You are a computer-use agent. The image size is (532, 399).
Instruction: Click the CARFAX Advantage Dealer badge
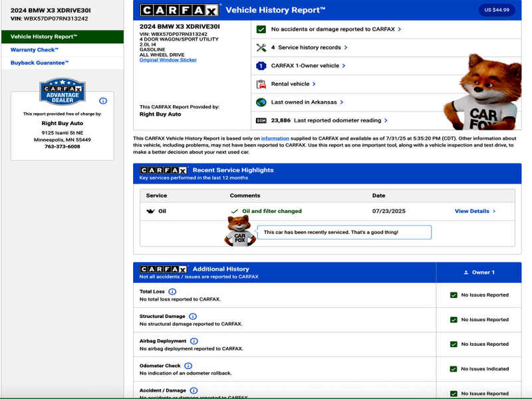click(63, 91)
